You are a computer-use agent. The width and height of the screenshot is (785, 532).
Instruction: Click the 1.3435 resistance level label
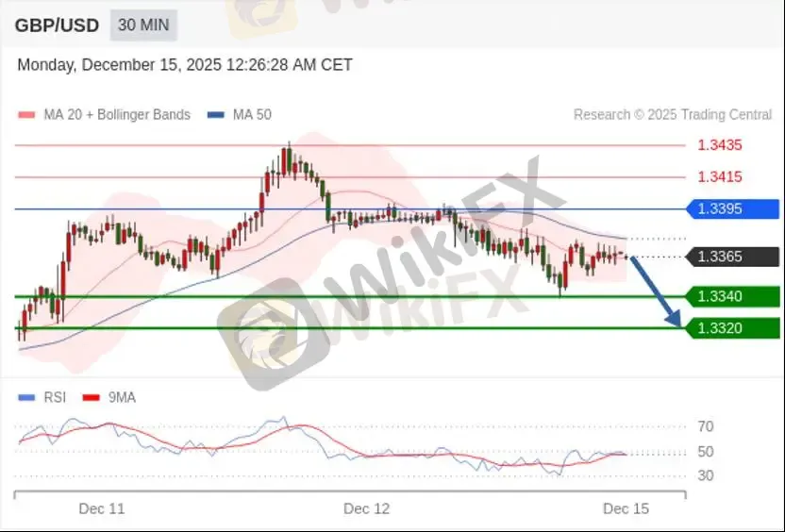click(x=720, y=145)
